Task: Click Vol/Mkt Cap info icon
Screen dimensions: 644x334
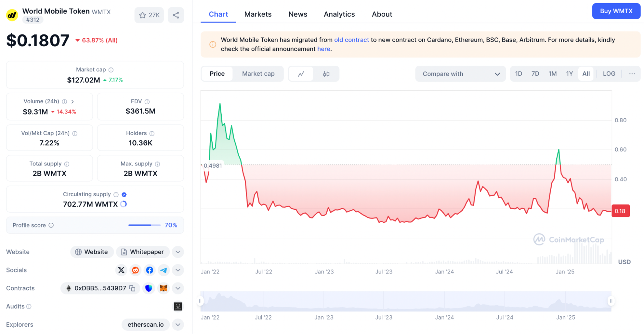Action: pos(75,134)
